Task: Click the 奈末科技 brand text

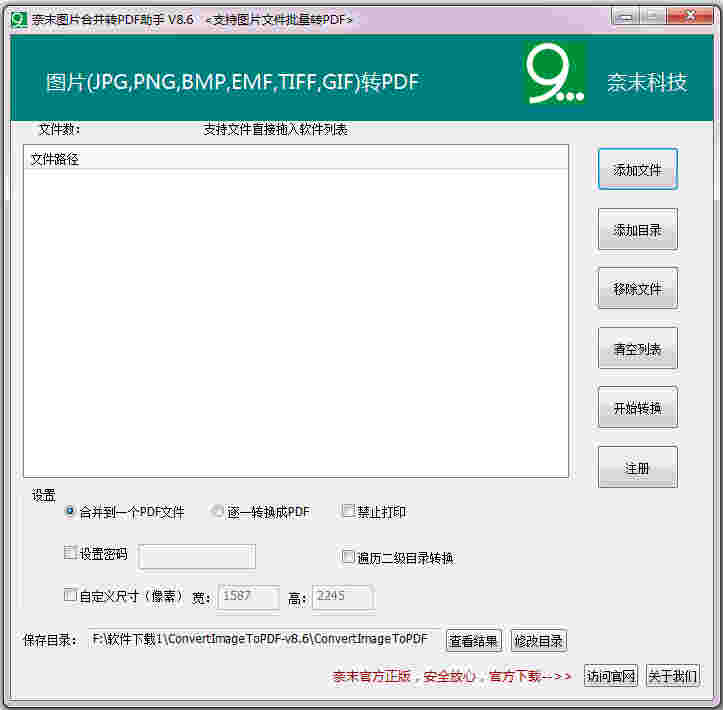Action: (x=647, y=83)
